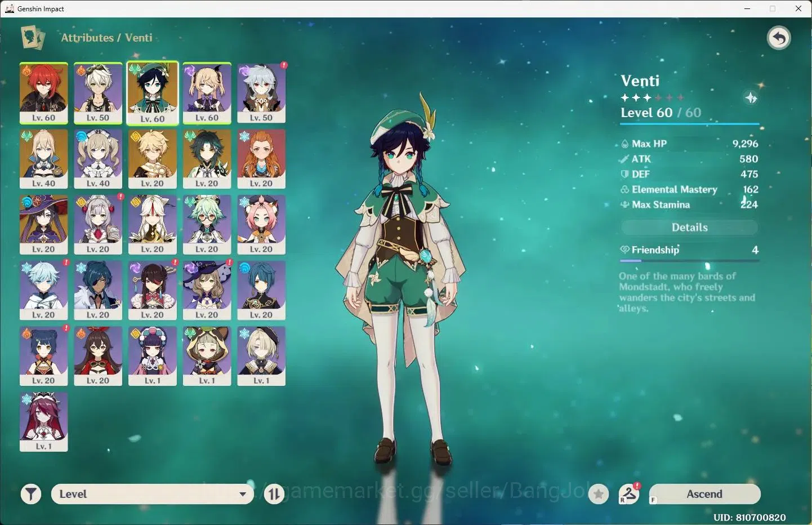
Task: Click Venti's star rarity row
Action: 652,97
